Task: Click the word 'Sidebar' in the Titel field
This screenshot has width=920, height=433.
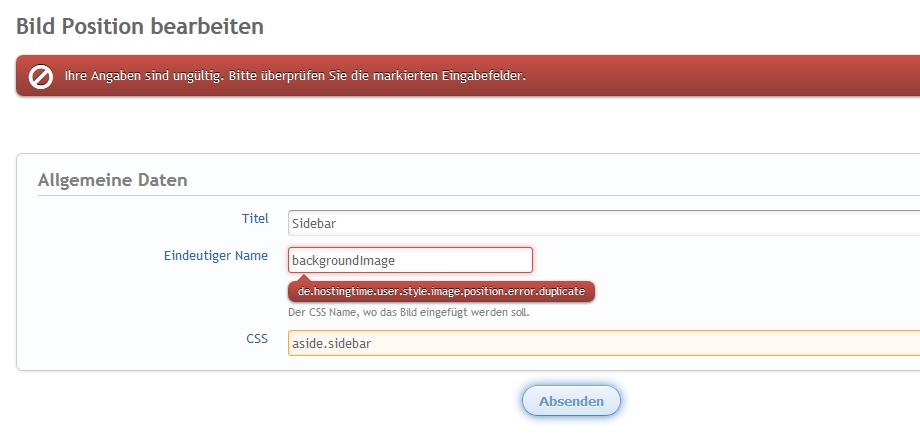Action: pos(312,223)
